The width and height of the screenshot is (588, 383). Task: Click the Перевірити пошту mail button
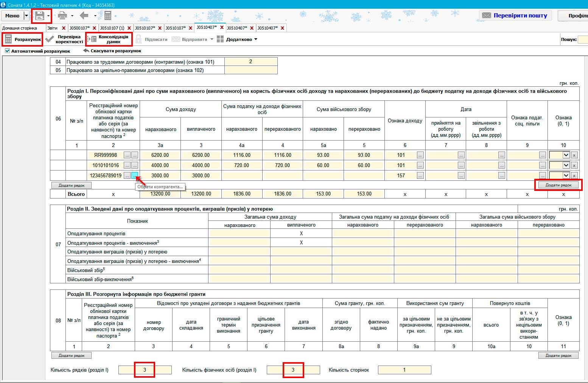(515, 16)
